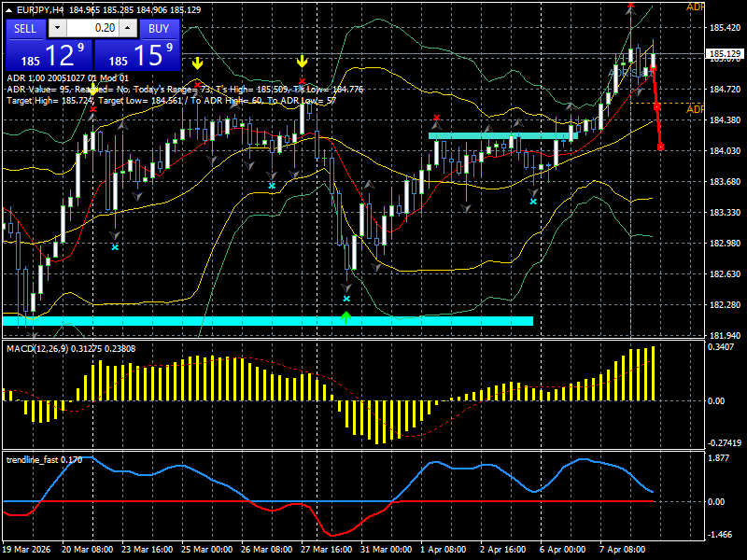Click time axis label 31 Mar 00:00
The height and width of the screenshot is (560, 747).
tap(387, 550)
